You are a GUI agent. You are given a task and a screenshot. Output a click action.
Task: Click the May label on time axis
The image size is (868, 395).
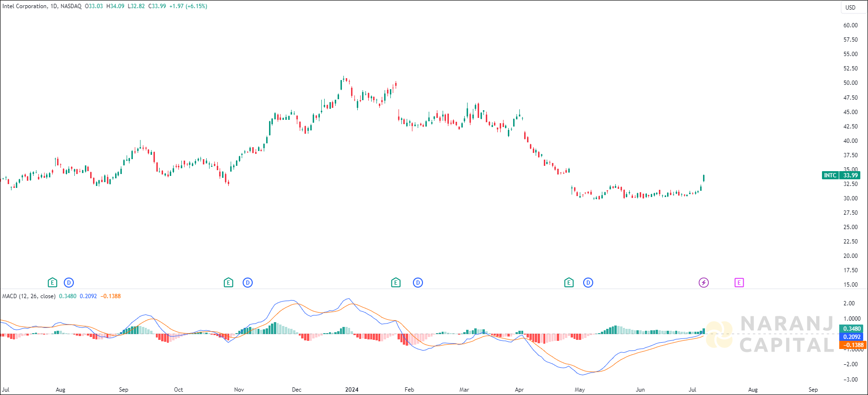[580, 390]
